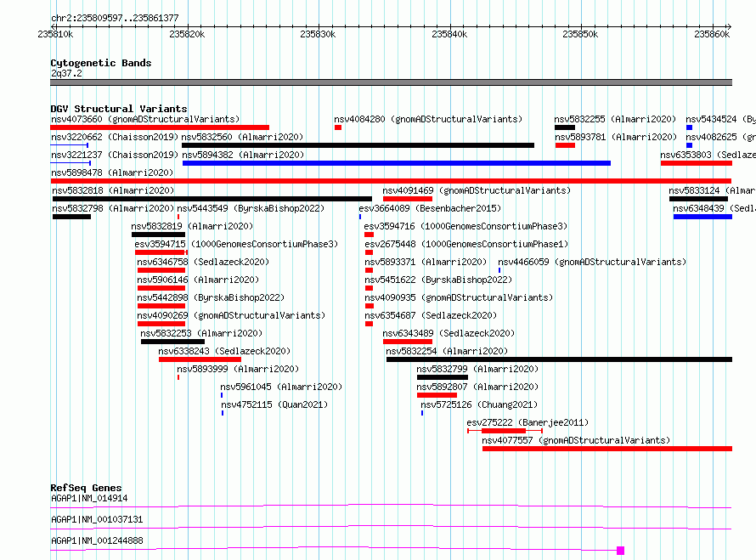Click the DGV Structural Variants track title
The height and width of the screenshot is (560, 756).
[119, 109]
